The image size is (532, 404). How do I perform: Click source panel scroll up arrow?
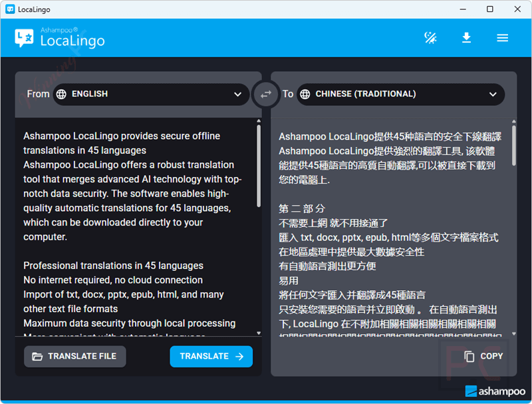coord(259,121)
